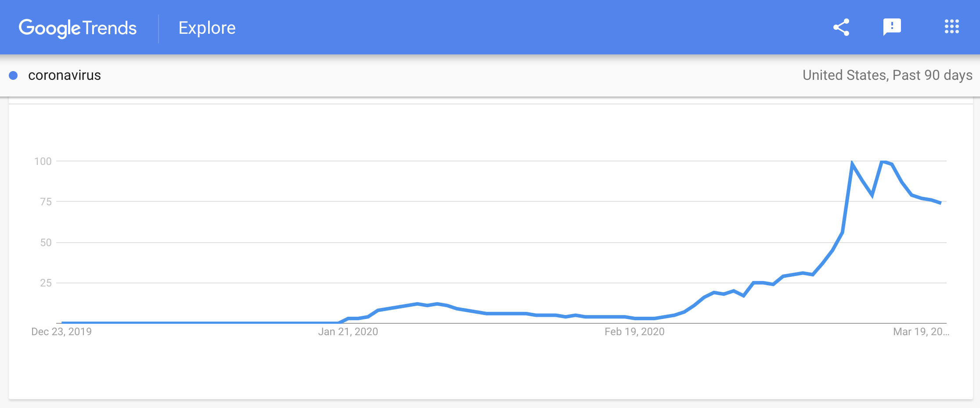Click the dip between the two peaks
The height and width of the screenshot is (408, 980).
coord(872,196)
